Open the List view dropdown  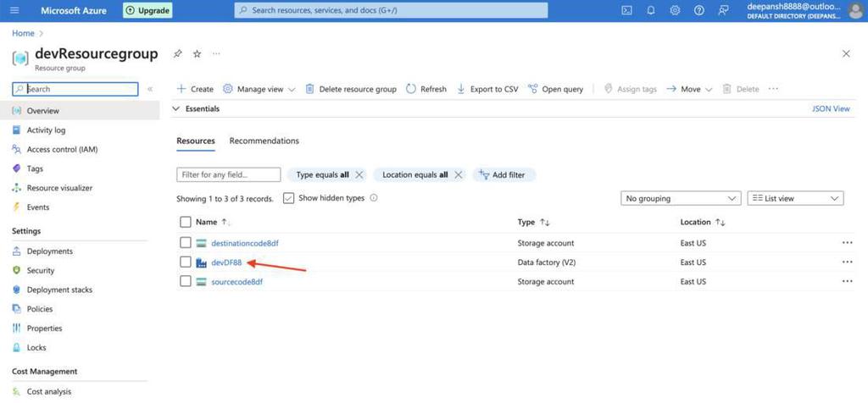pos(795,198)
